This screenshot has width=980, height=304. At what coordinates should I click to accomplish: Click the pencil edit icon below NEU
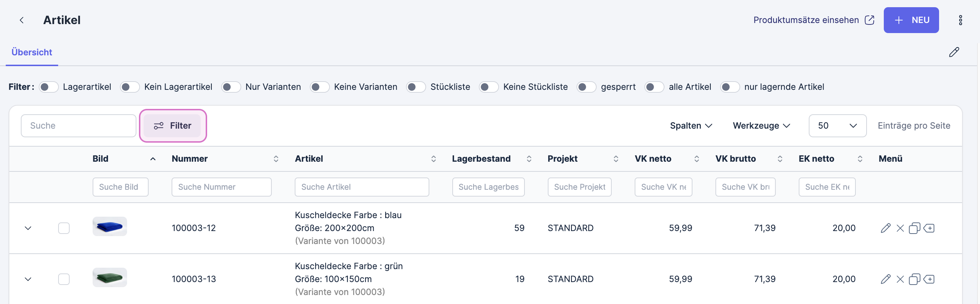tap(954, 52)
